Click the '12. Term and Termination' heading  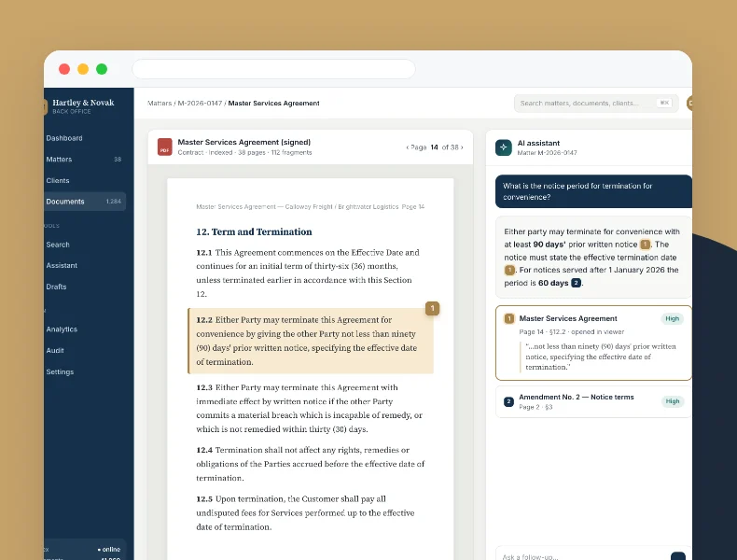(x=254, y=231)
